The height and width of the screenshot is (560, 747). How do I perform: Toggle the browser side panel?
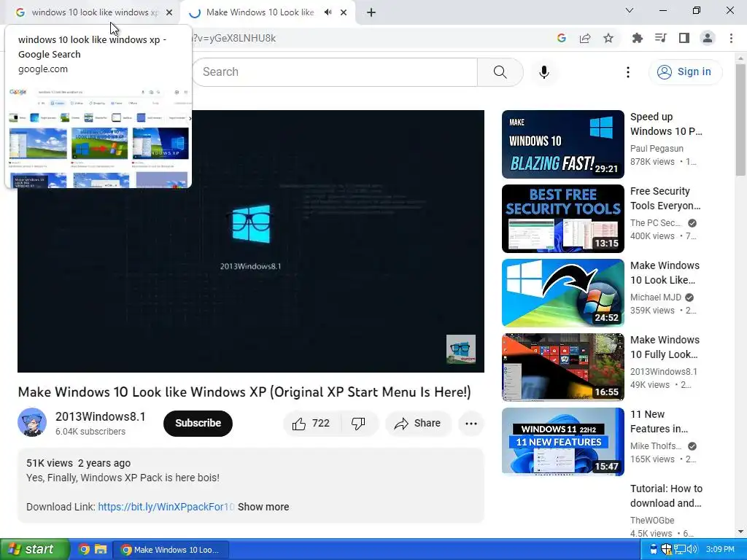click(684, 38)
